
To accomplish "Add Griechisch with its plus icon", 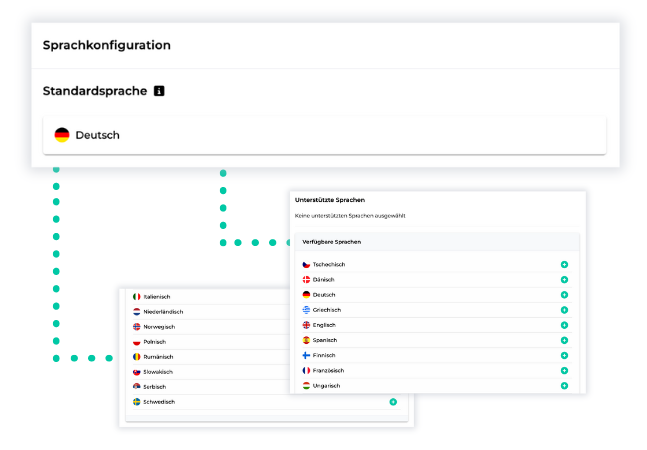I will pyautogui.click(x=564, y=310).
